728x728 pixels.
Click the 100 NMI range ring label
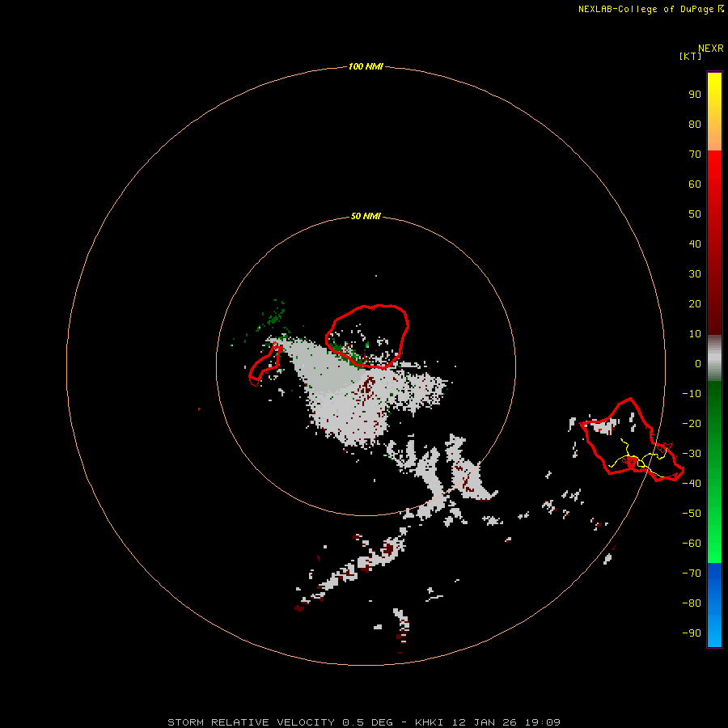point(366,66)
